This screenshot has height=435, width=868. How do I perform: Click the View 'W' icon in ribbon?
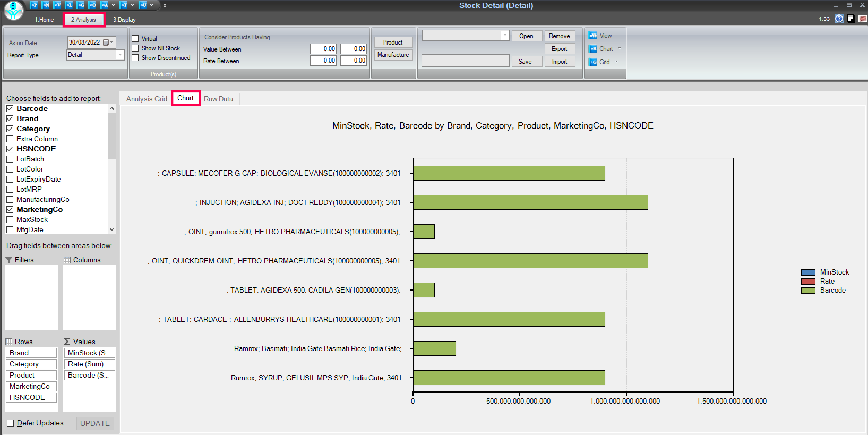tap(593, 36)
